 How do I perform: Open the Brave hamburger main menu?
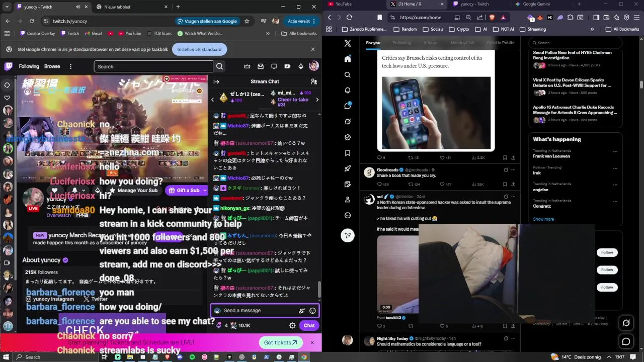[x=637, y=17]
